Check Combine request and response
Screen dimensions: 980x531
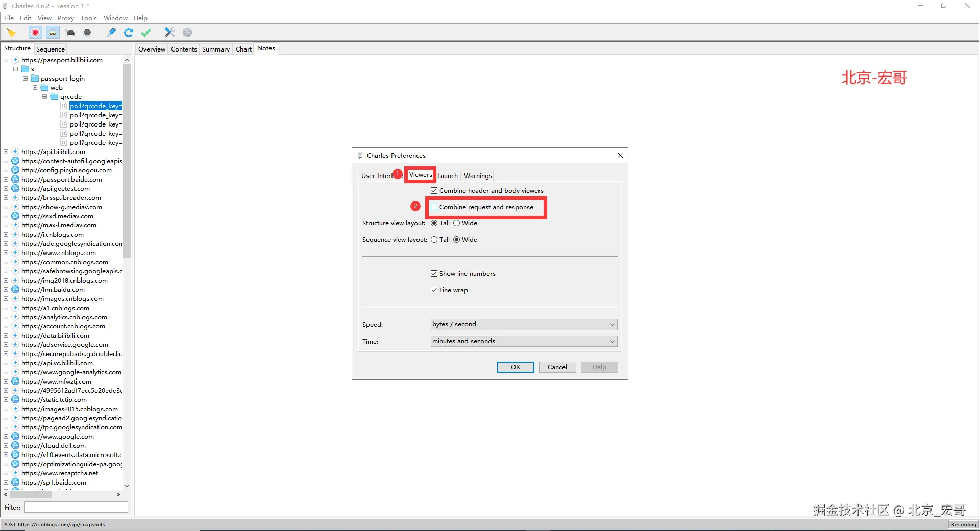click(x=434, y=207)
